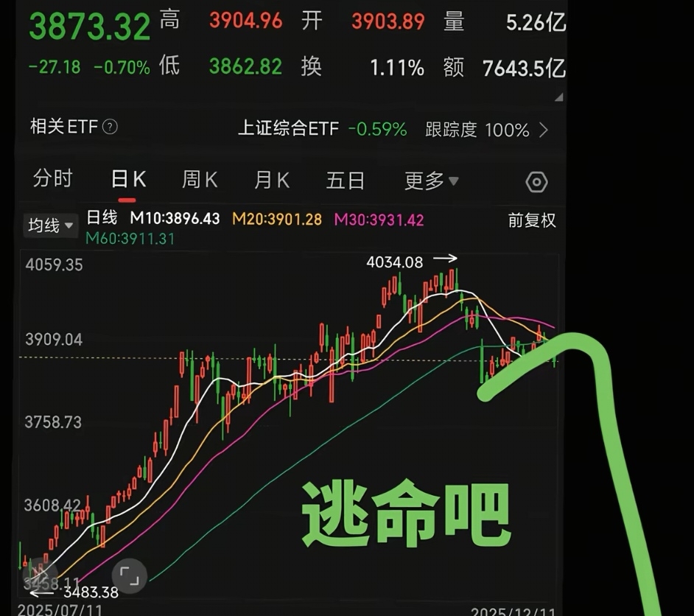Viewport: 694px width, 616px height.
Task: Click the arrow beside 3483.38 low label
Action: click(41, 592)
